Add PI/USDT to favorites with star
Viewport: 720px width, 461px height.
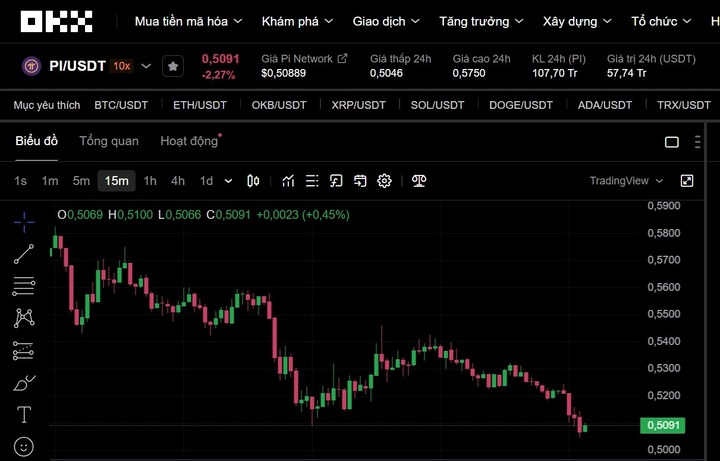pyautogui.click(x=173, y=67)
